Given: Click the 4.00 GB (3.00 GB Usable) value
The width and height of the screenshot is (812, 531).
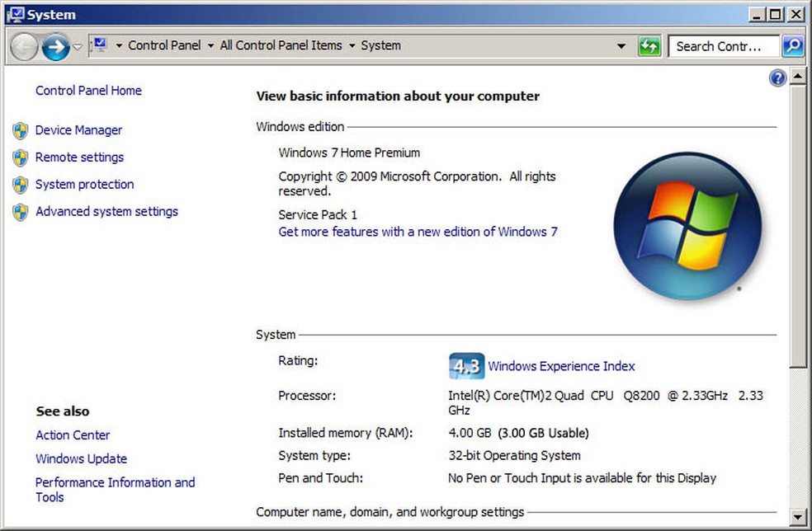Looking at the screenshot, I should pyautogui.click(x=518, y=433).
